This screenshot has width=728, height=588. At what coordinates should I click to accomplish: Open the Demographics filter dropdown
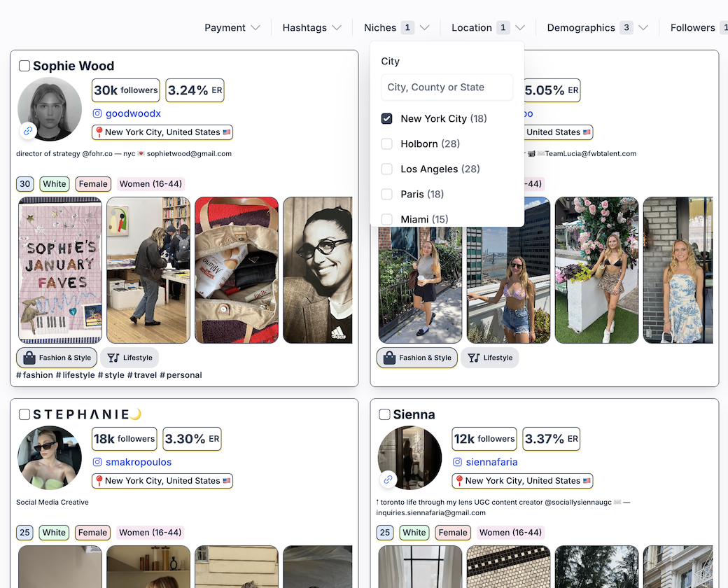tap(597, 28)
